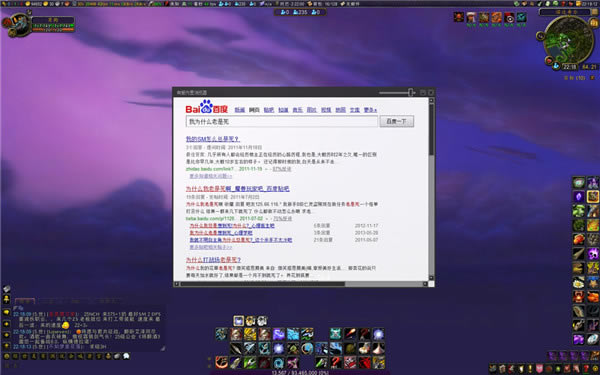Open the Baidu 新闻 tab
Image resolution: width=600 pixels, height=375 pixels.
click(240, 110)
